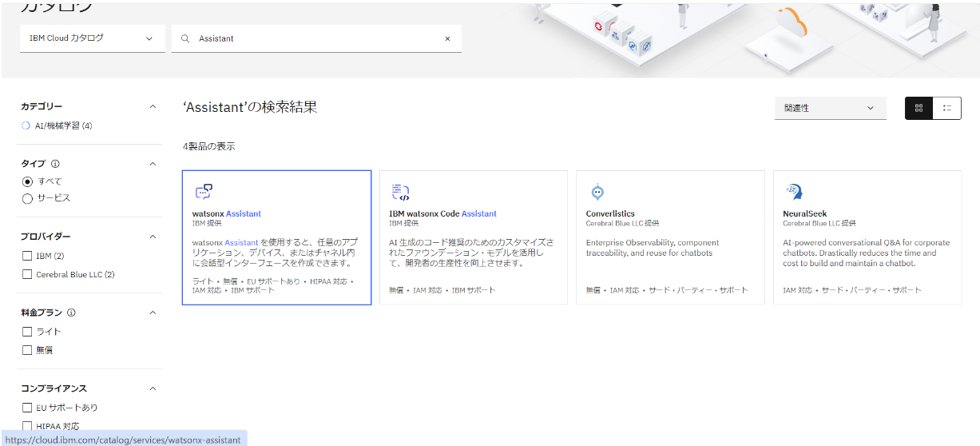The height and width of the screenshot is (446, 980).
Task: Open the watsonx Assistant title link
Action: coord(226,213)
